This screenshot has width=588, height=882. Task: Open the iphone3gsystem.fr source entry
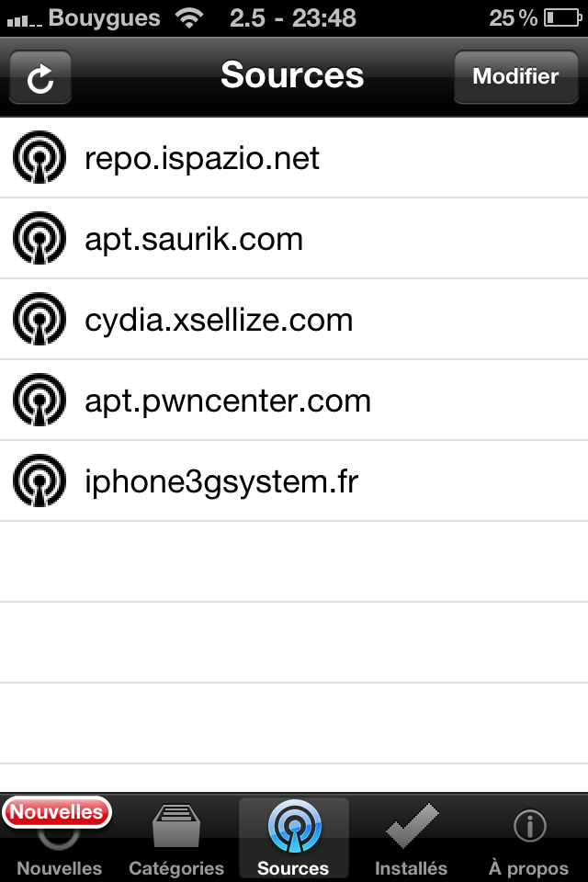(294, 481)
